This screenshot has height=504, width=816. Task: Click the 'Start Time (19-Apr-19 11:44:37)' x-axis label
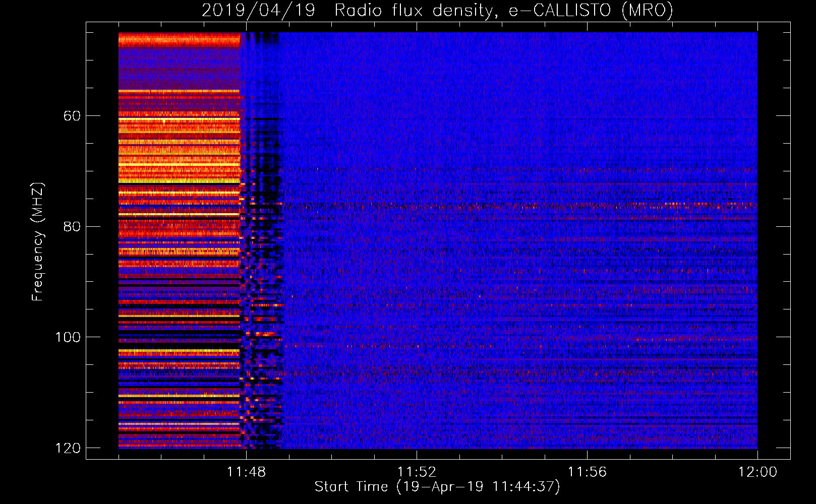(437, 487)
